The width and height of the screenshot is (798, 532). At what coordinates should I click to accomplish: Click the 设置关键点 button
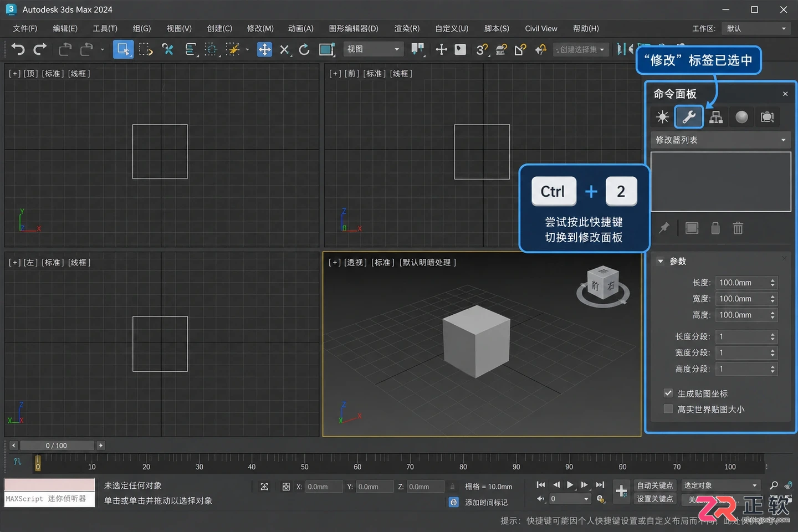[654, 499]
